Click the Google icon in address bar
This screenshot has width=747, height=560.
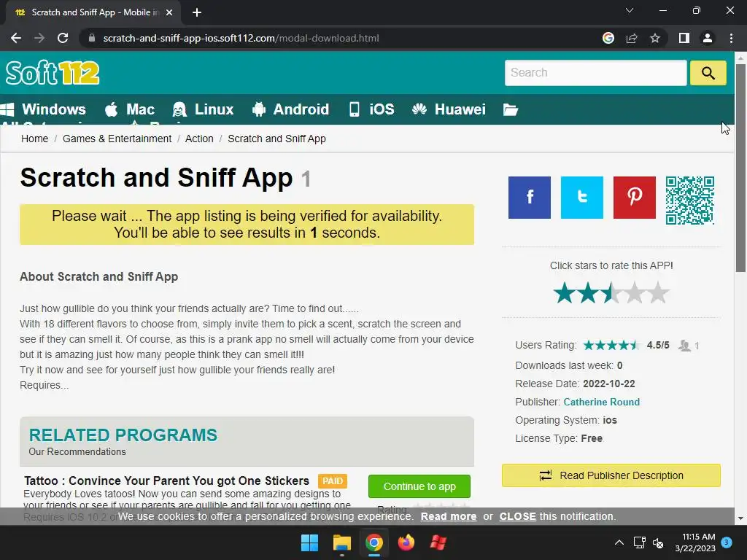608,38
